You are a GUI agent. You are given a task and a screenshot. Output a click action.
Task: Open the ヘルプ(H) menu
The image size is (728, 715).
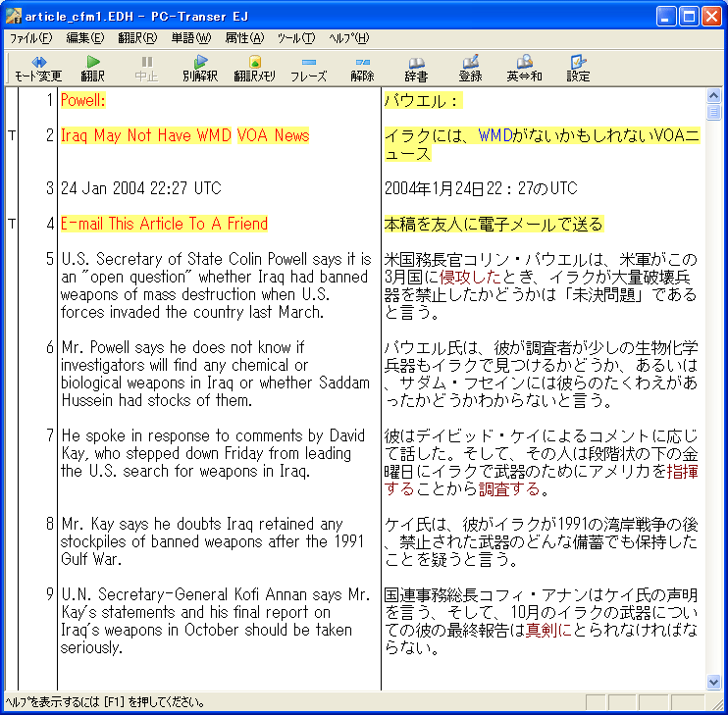[349, 38]
